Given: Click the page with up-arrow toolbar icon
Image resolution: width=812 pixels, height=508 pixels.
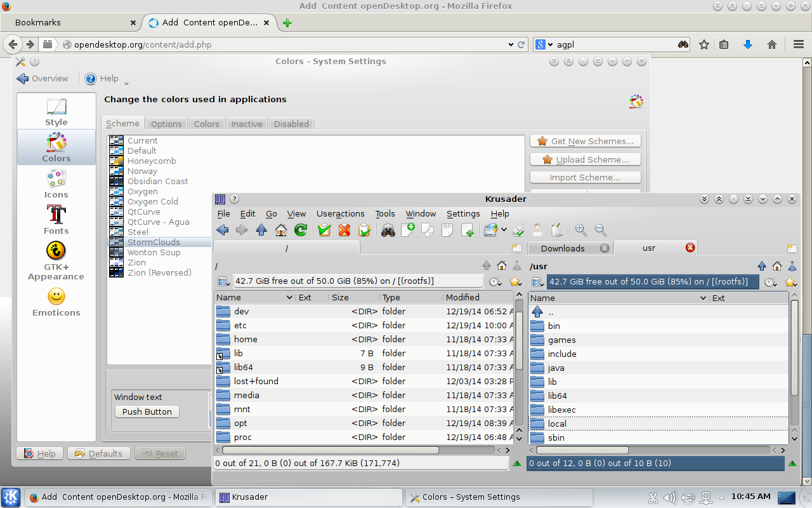Looking at the screenshot, I should point(447,230).
